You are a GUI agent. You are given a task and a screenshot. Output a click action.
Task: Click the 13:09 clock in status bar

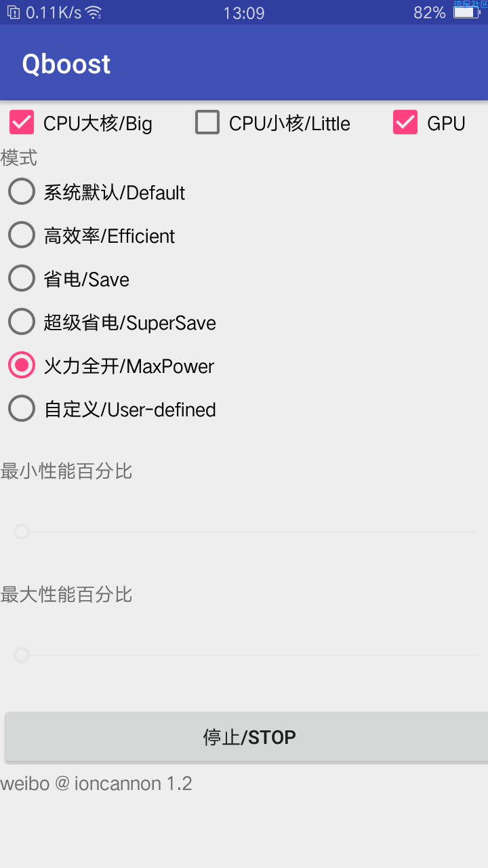pyautogui.click(x=243, y=12)
